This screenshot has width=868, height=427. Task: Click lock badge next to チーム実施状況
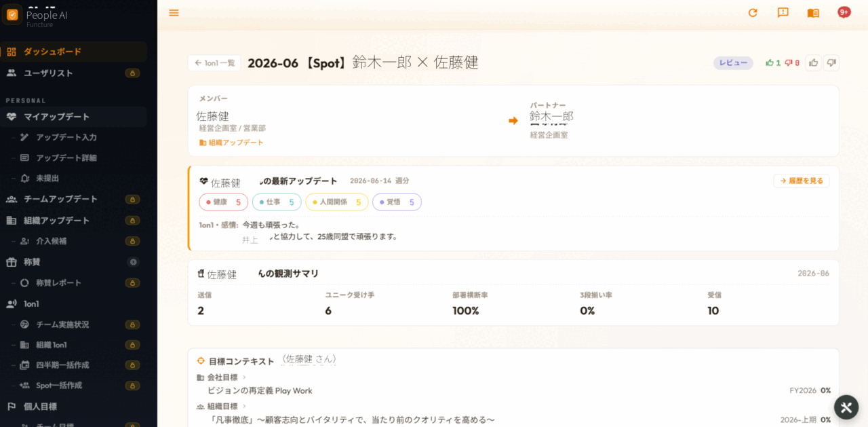133,324
